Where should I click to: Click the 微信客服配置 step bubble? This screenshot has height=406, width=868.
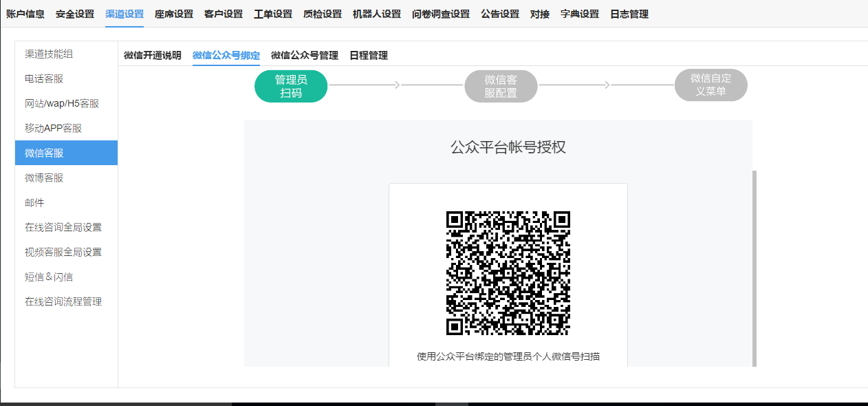pyautogui.click(x=501, y=86)
